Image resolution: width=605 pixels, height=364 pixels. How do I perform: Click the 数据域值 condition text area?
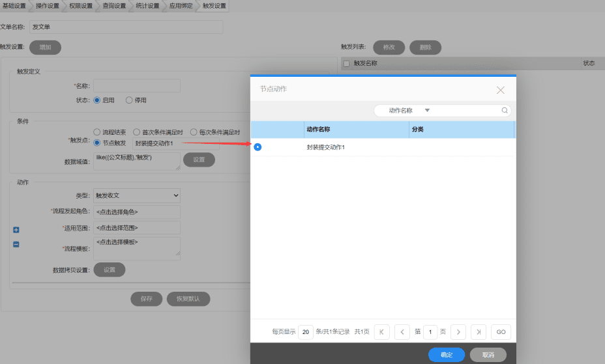pos(137,161)
